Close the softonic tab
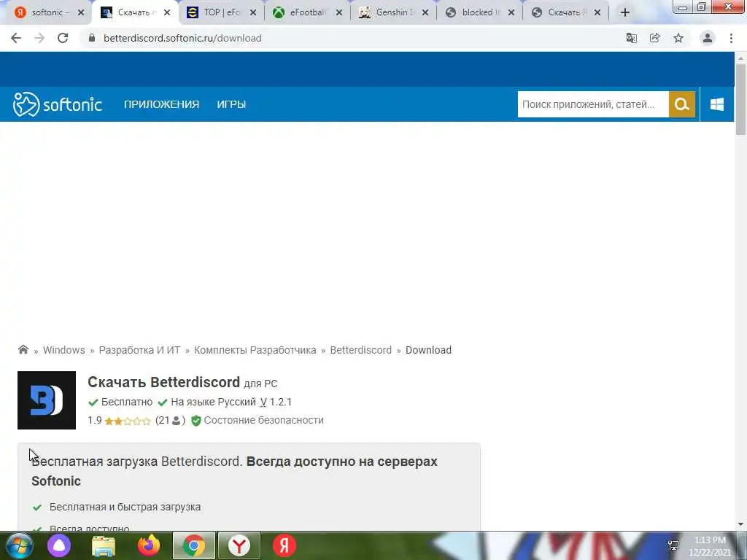The height and width of the screenshot is (560, 747). click(x=81, y=12)
